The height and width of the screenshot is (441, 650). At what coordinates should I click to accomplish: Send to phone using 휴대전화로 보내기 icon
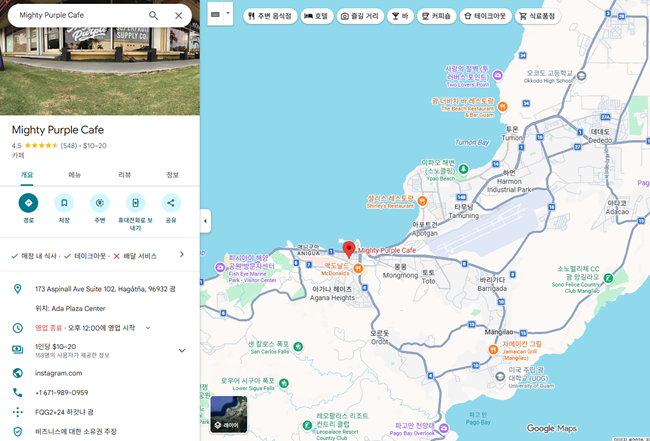click(135, 203)
